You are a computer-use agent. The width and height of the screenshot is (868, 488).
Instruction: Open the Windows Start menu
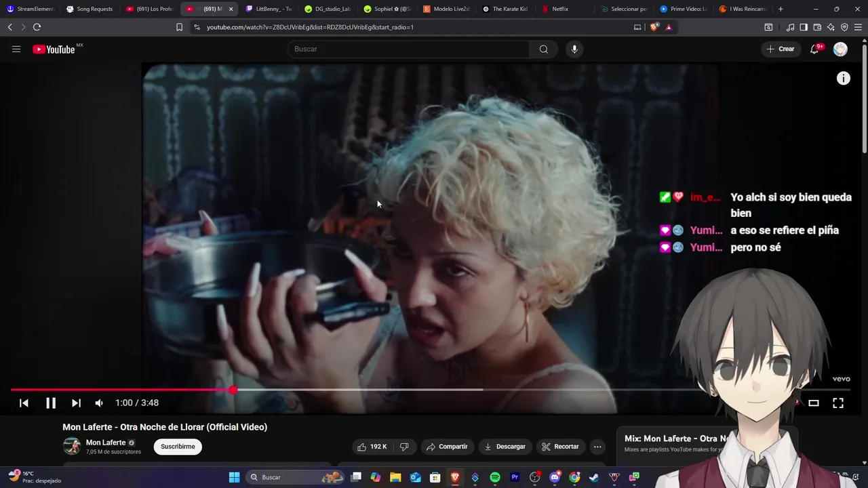click(x=234, y=477)
